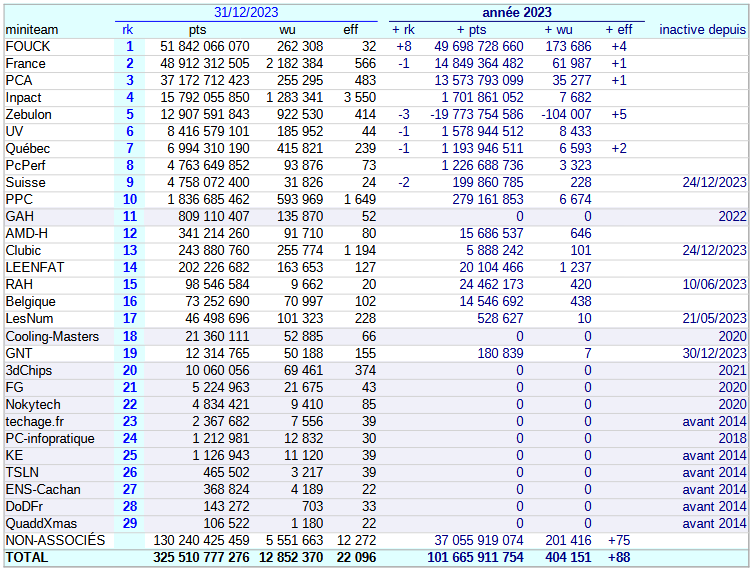Select the France team row label
Screen dimensions: 753x571
pos(26,63)
